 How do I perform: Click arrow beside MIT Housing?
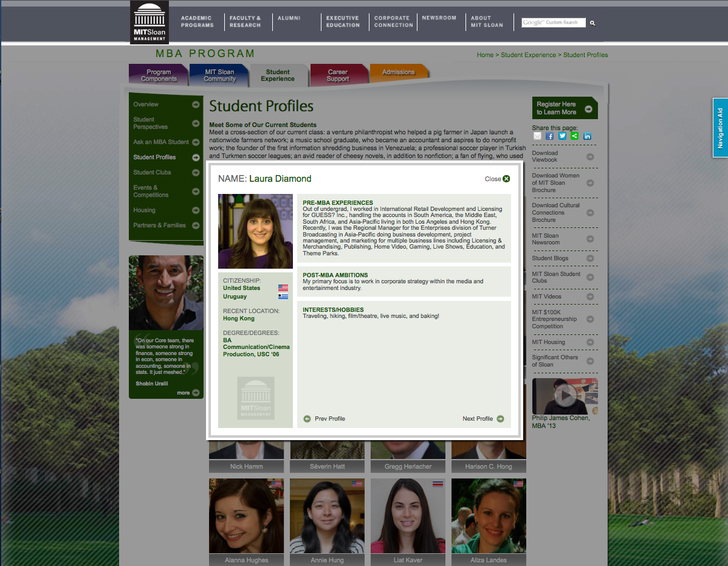[x=590, y=342]
